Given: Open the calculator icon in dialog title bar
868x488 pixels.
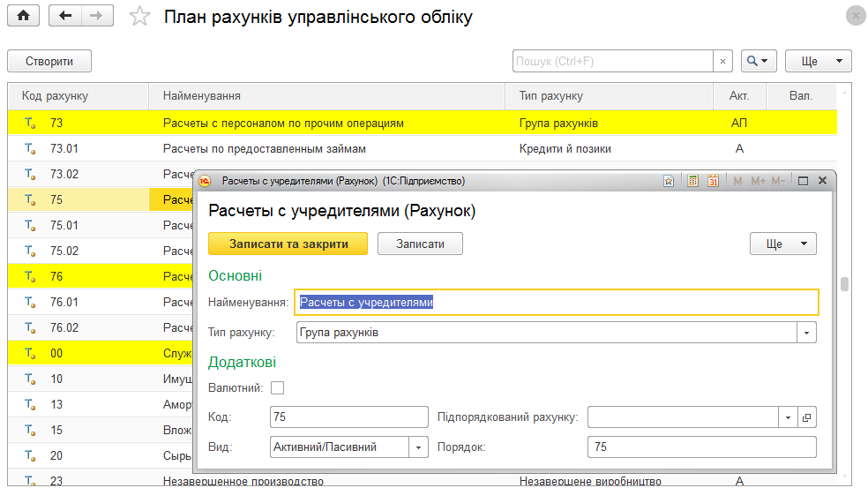Looking at the screenshot, I should coord(692,181).
